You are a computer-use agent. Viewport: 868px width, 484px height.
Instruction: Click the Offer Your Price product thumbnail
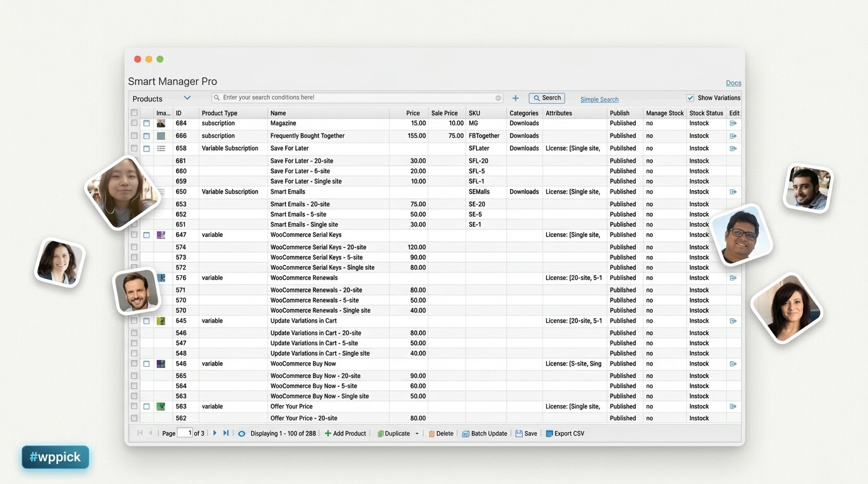pos(161,406)
